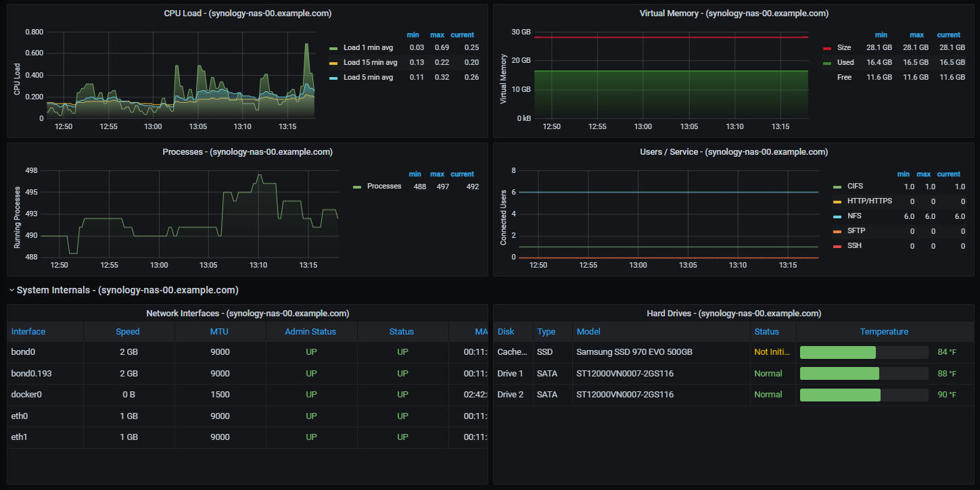This screenshot has height=490, width=980.
Task: Click the docker0 MTU value 1500
Action: pos(220,395)
